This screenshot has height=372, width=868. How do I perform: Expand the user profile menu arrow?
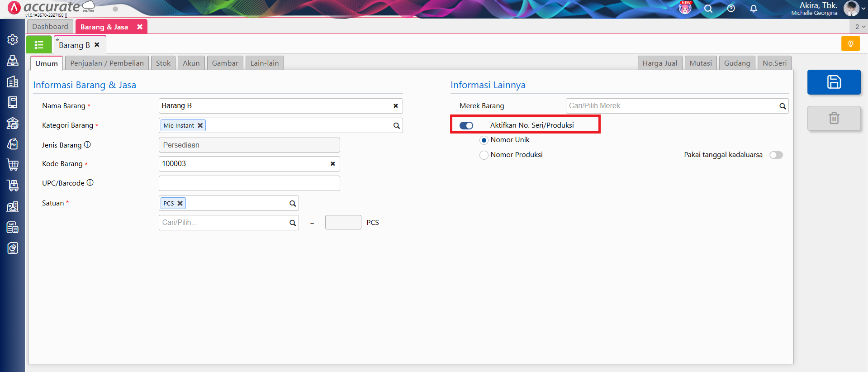(x=863, y=9)
